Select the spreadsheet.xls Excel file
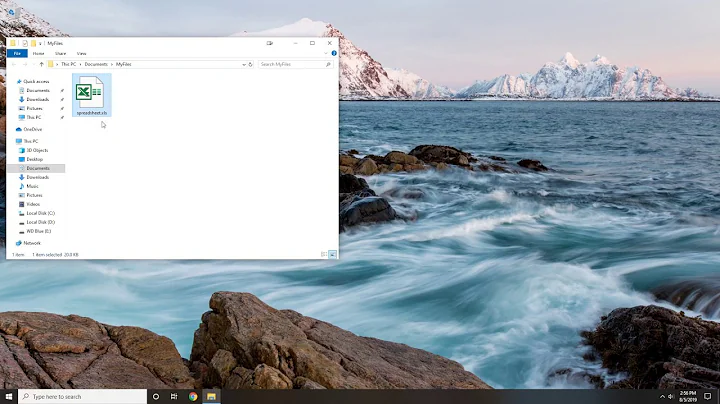The height and width of the screenshot is (404, 720). click(x=91, y=95)
